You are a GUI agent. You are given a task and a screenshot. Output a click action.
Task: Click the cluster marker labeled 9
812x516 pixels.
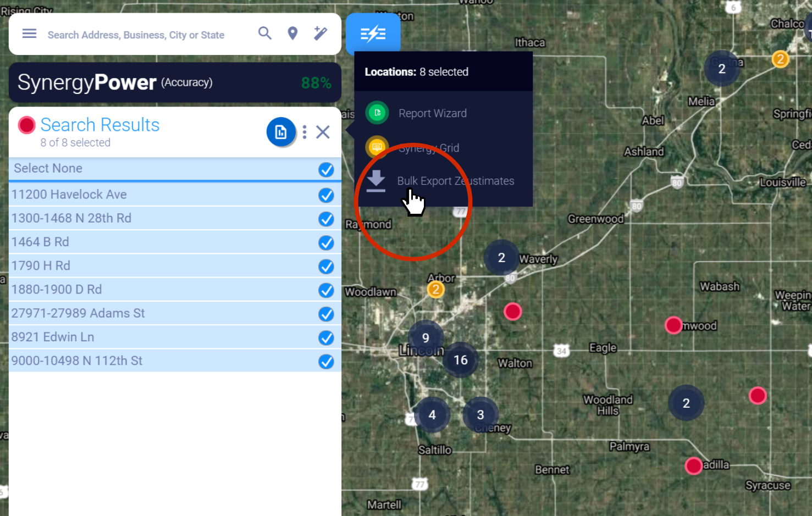pyautogui.click(x=426, y=338)
